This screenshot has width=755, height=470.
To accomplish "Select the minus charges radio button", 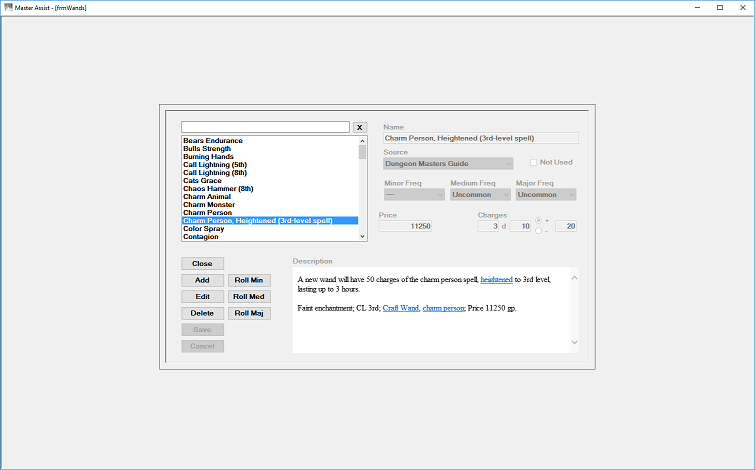I will coord(538,231).
